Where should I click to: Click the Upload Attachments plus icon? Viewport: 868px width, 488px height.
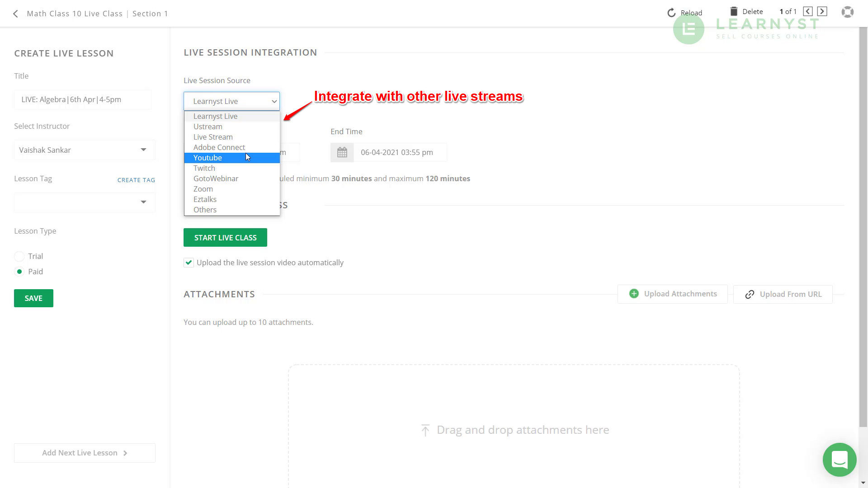(x=634, y=294)
